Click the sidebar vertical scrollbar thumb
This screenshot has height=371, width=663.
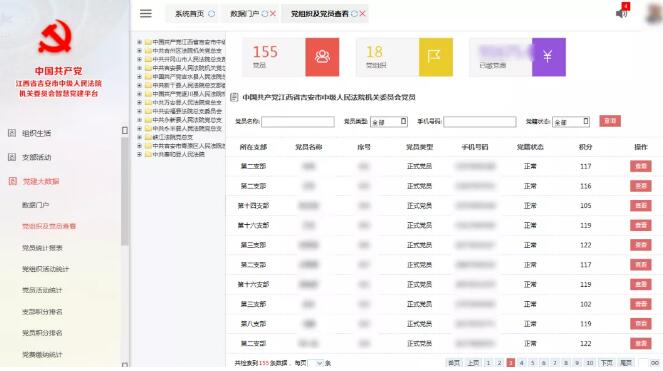(x=125, y=190)
